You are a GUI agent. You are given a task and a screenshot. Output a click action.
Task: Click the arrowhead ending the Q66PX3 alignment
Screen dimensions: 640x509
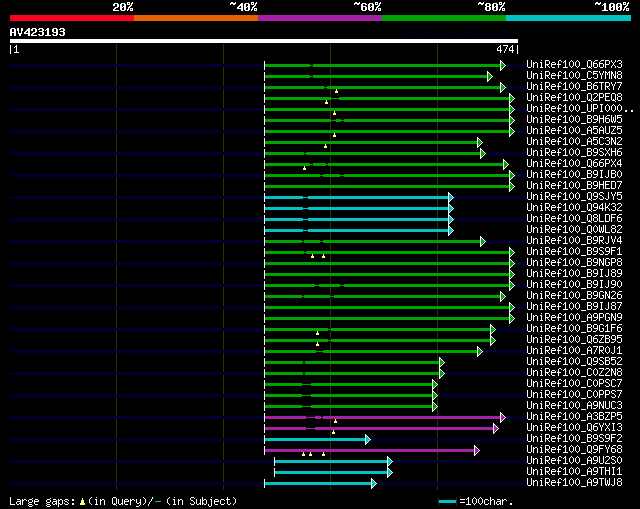coord(503,65)
